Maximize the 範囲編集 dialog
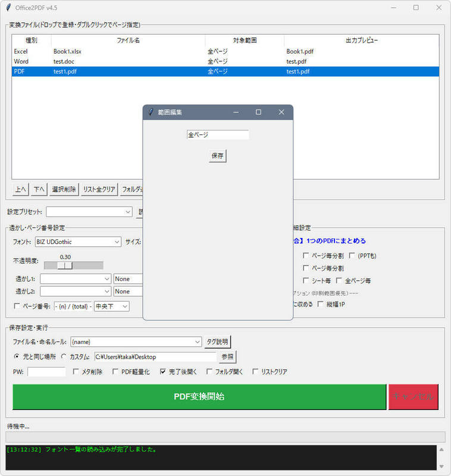 coord(258,112)
